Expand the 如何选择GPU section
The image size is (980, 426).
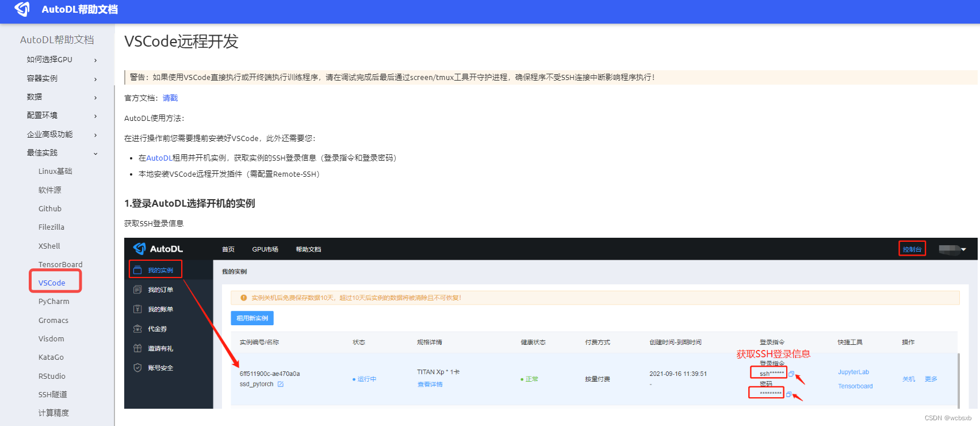coord(62,59)
